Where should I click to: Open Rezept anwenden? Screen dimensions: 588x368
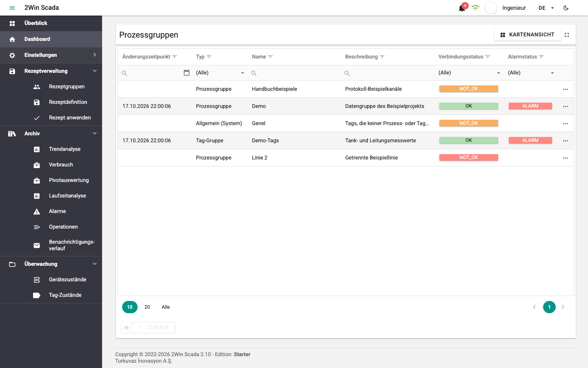tap(51, 118)
